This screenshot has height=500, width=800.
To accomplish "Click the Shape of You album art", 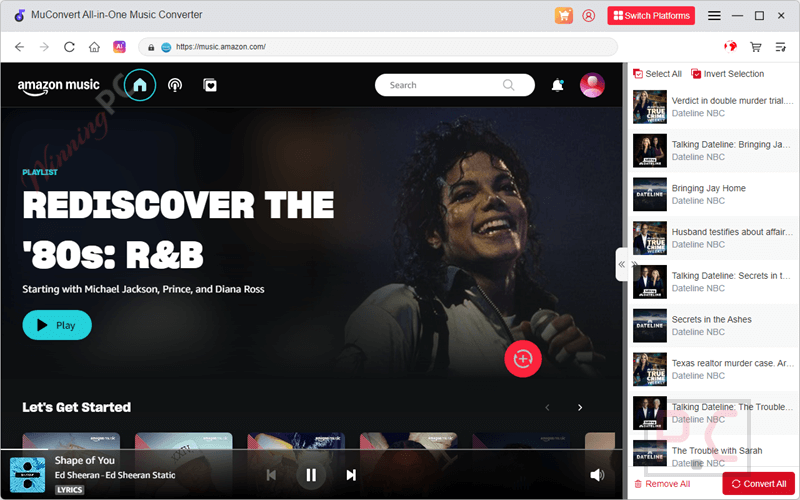I will [27, 475].
